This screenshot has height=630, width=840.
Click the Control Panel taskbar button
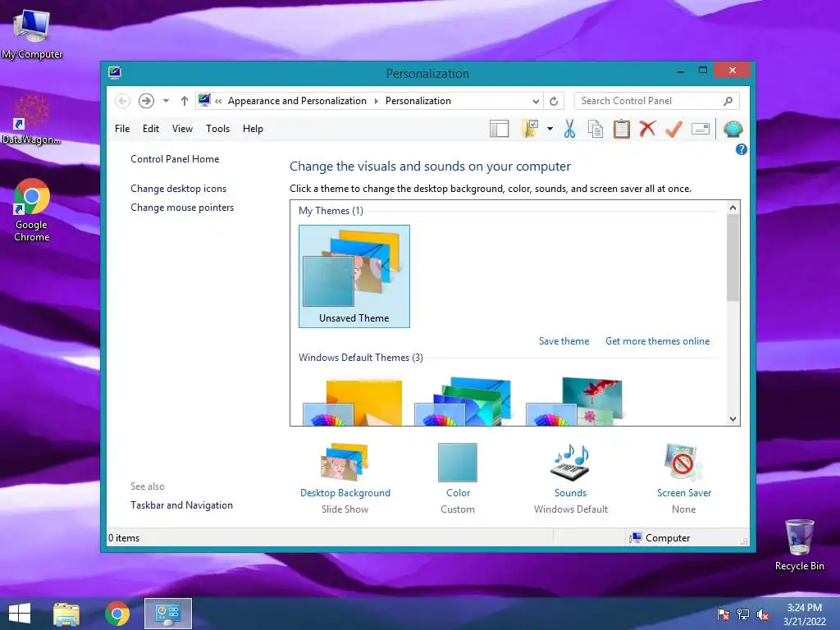tap(167, 614)
